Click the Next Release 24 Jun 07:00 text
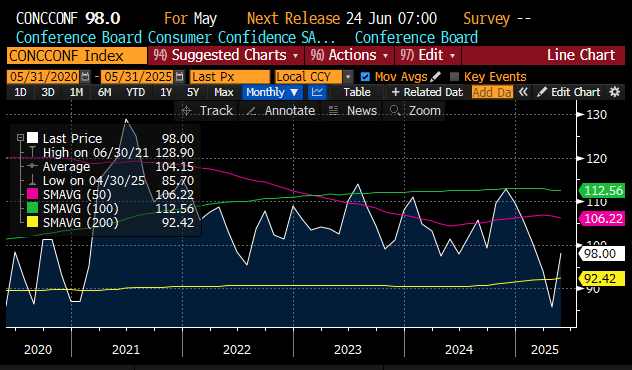 pos(342,19)
